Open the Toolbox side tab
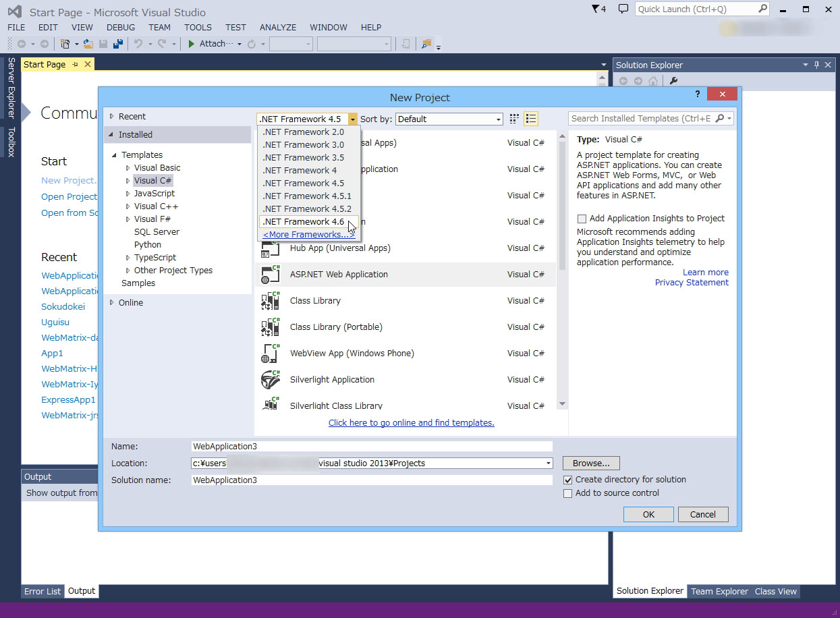This screenshot has height=618, width=840. (x=11, y=142)
